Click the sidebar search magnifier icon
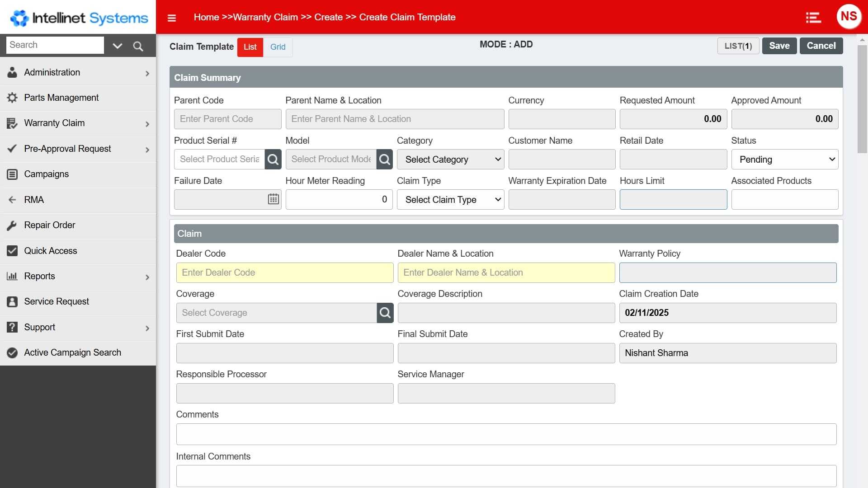Screen dimensions: 868x488 pyautogui.click(x=138, y=46)
